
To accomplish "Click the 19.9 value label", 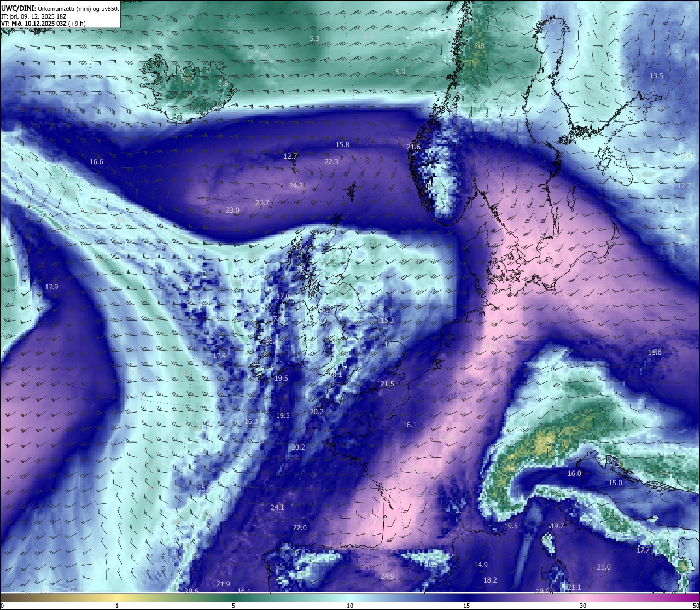I will click(x=542, y=591).
